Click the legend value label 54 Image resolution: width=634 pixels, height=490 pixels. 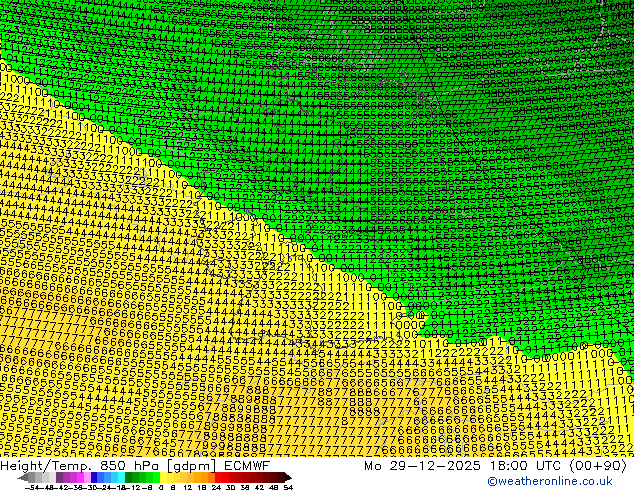click(x=288, y=487)
